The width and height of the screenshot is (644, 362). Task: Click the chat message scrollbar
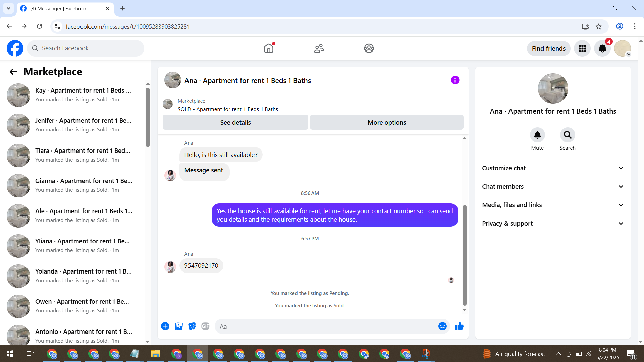pyautogui.click(x=465, y=255)
